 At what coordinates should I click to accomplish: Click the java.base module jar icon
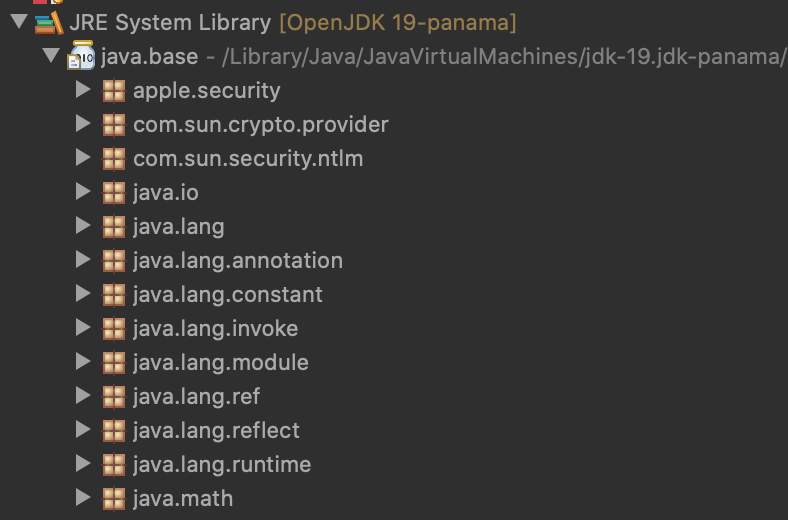tap(81, 56)
